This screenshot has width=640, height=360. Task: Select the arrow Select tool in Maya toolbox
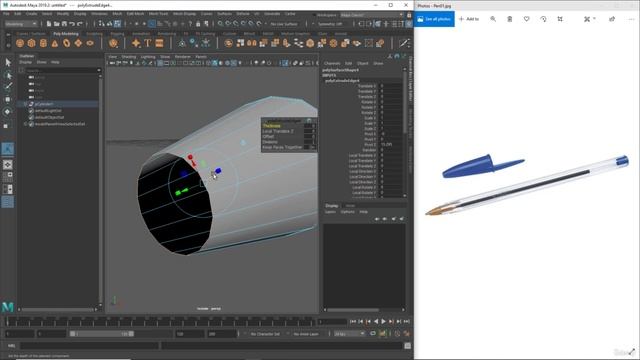click(x=8, y=62)
